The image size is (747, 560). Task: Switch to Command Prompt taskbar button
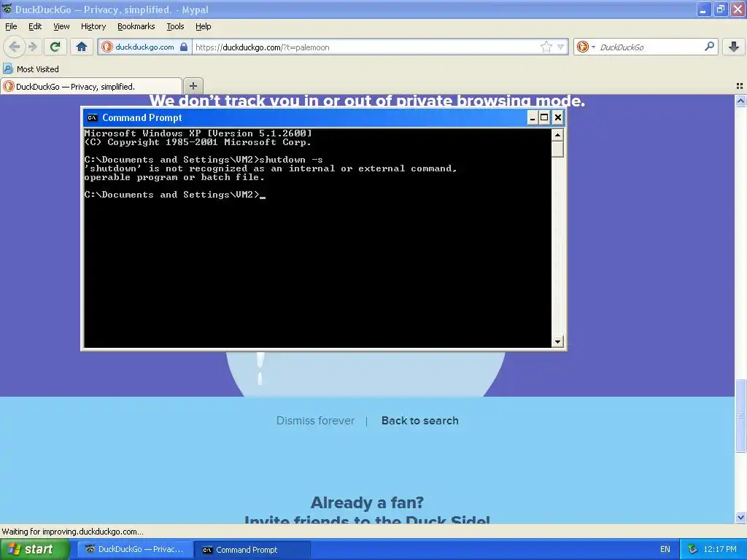[x=253, y=550]
